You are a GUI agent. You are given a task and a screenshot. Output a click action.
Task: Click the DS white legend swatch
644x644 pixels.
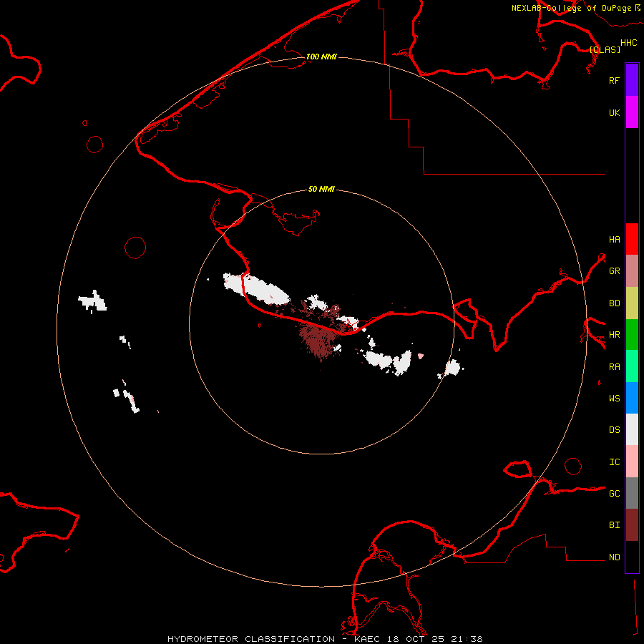tap(632, 429)
